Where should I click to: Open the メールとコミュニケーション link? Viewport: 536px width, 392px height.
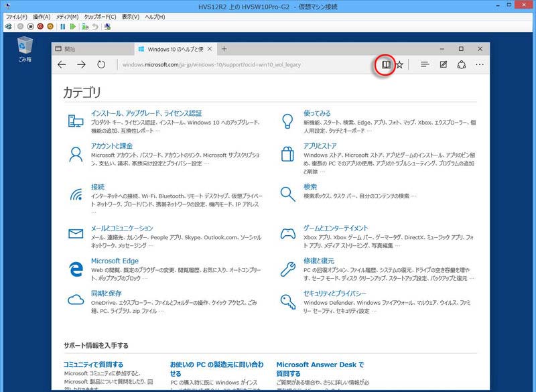tap(122, 228)
